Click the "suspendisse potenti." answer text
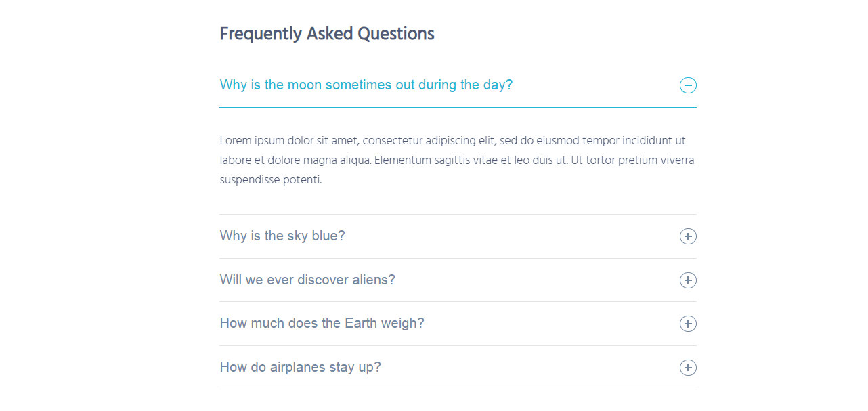The image size is (868, 411). coord(271,180)
